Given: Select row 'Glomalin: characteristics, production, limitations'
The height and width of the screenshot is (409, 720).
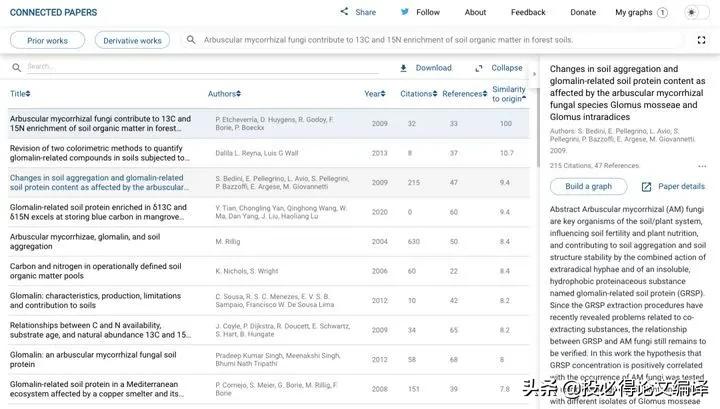Looking at the screenshot, I should 269,300.
